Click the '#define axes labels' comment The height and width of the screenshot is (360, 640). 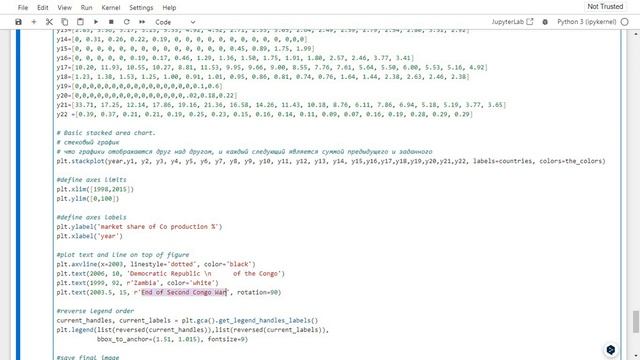(91, 217)
